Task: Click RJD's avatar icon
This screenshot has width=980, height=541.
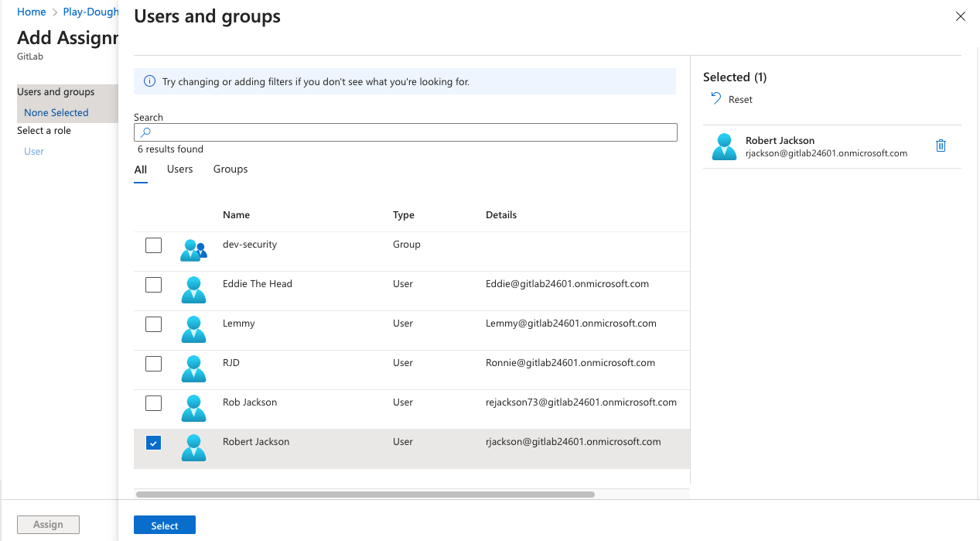Action: 193,368
